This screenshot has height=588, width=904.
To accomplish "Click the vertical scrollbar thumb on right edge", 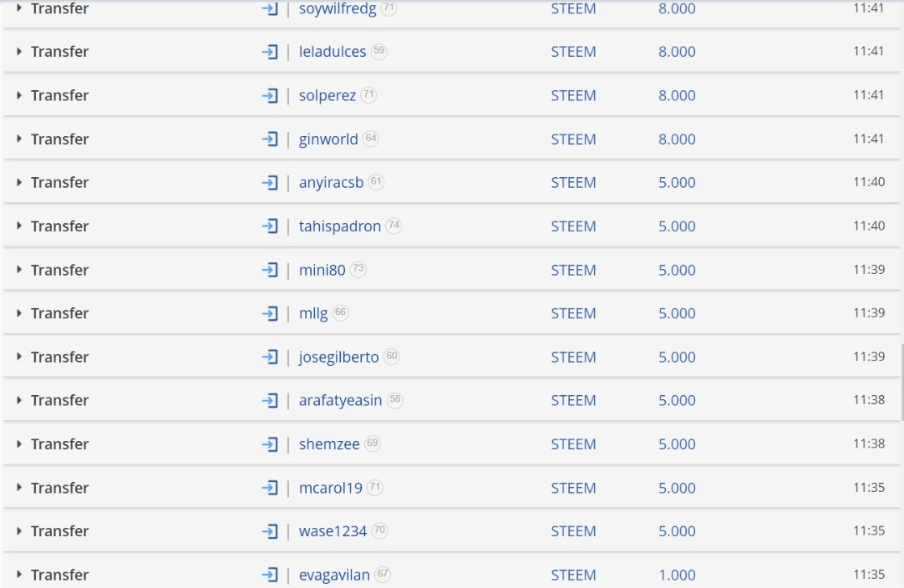I will (x=901, y=383).
